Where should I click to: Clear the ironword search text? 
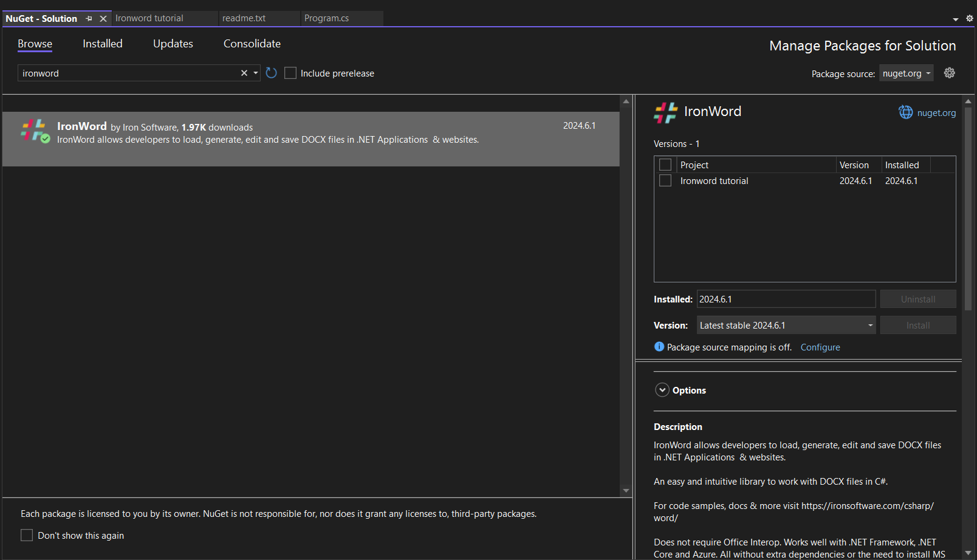click(244, 73)
